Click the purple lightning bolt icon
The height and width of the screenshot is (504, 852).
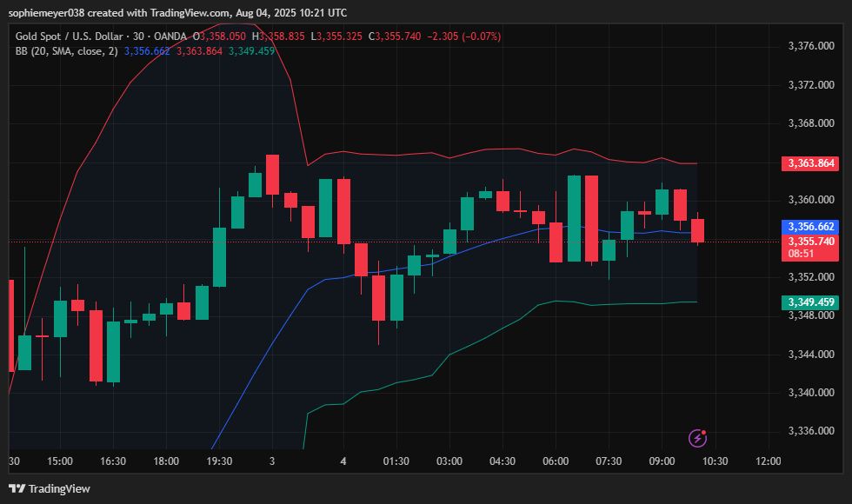697,438
